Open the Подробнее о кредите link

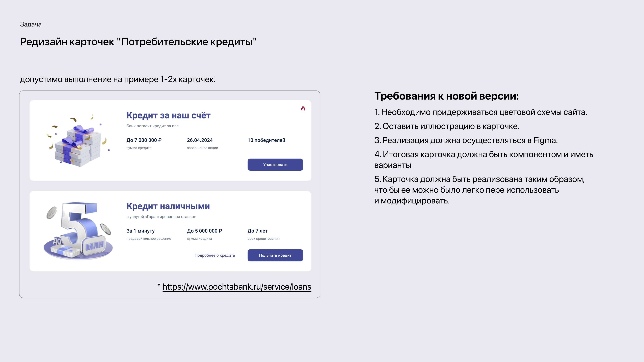(x=214, y=255)
